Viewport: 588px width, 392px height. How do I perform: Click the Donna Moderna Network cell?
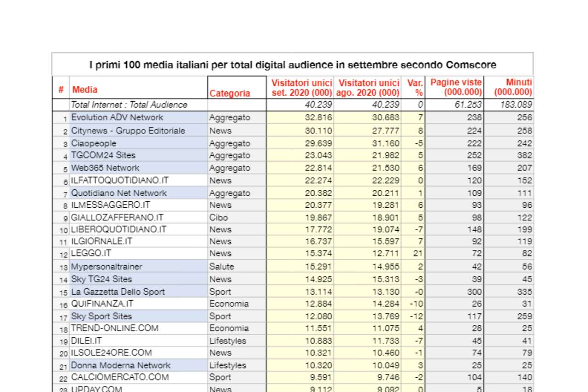click(x=120, y=365)
